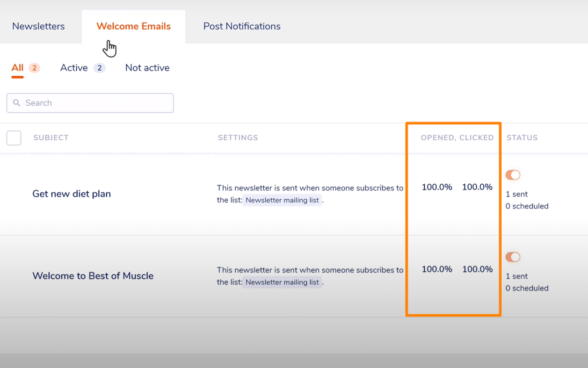Tick the select-all checkbox beside Subject

(x=14, y=138)
